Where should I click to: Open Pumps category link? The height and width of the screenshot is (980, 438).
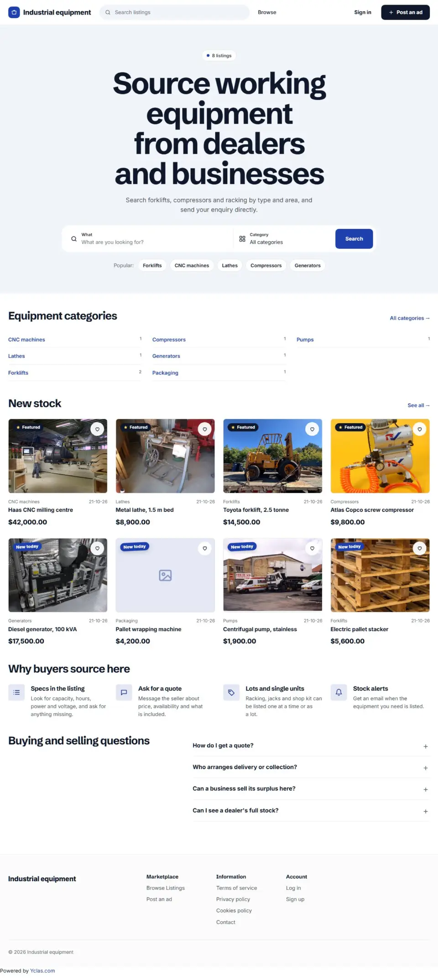305,340
